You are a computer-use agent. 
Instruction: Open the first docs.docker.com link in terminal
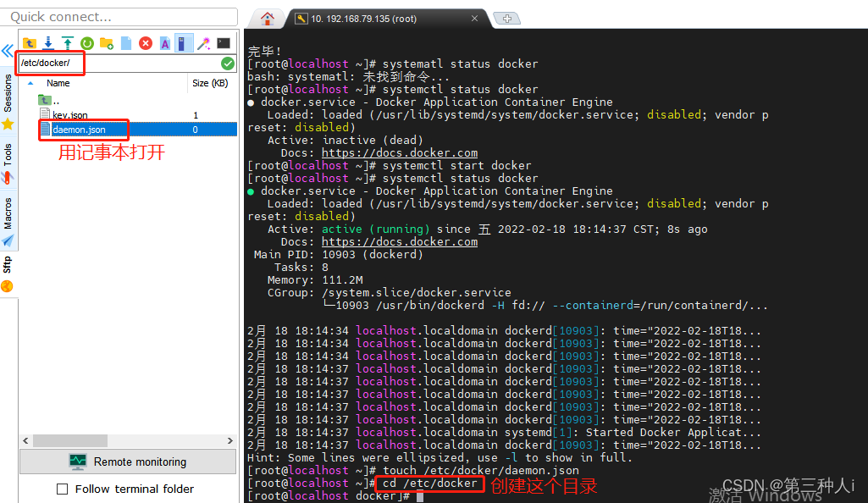tap(399, 152)
